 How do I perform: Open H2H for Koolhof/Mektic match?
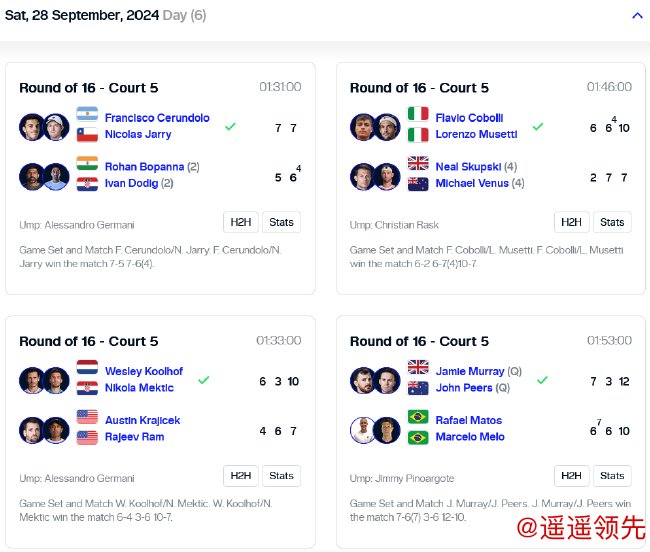click(239, 476)
